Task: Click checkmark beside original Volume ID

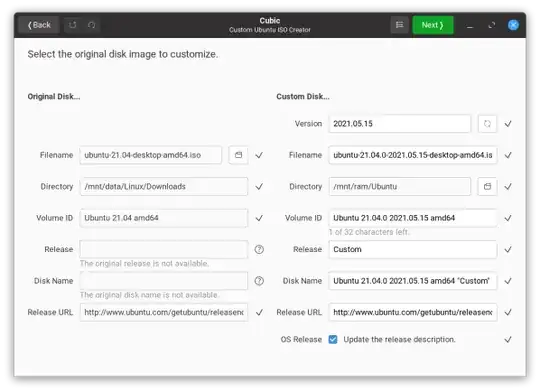Action: click(259, 218)
